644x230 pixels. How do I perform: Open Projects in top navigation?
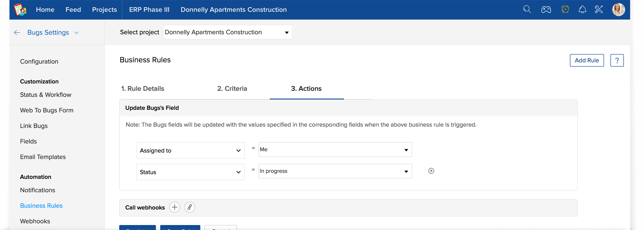104,10
